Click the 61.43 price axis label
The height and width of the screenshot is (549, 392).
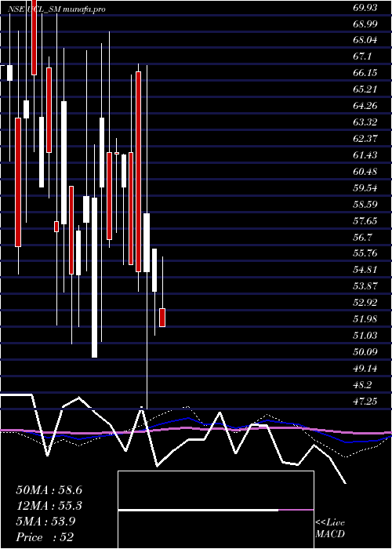pyautogui.click(x=365, y=155)
